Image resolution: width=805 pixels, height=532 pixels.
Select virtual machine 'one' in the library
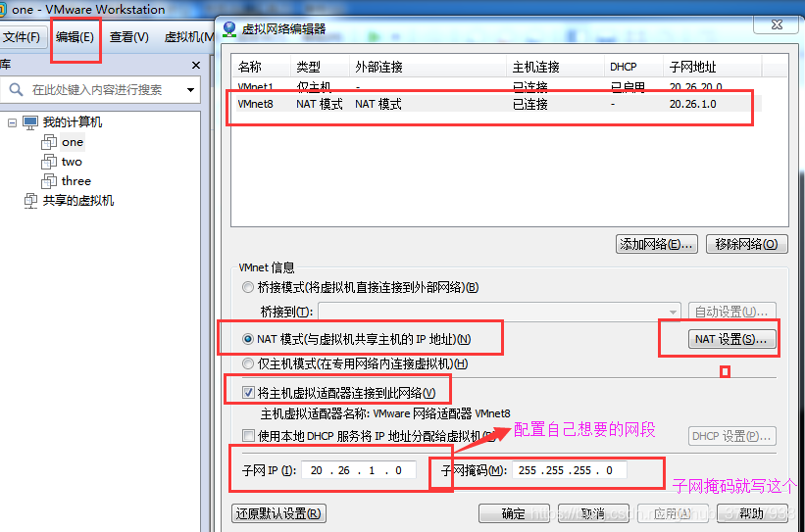click(x=73, y=142)
